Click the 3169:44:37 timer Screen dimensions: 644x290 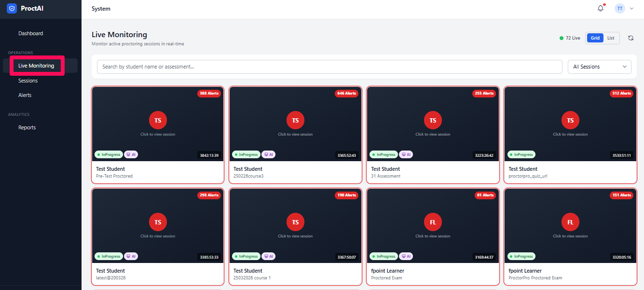point(484,257)
